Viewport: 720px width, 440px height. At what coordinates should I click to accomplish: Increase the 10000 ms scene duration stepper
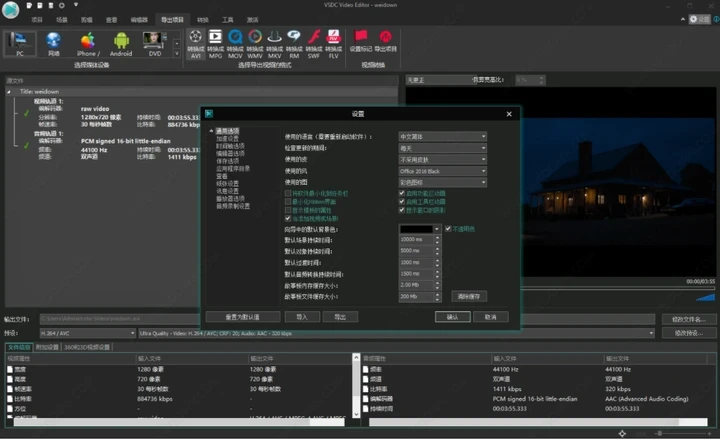pos(437,237)
